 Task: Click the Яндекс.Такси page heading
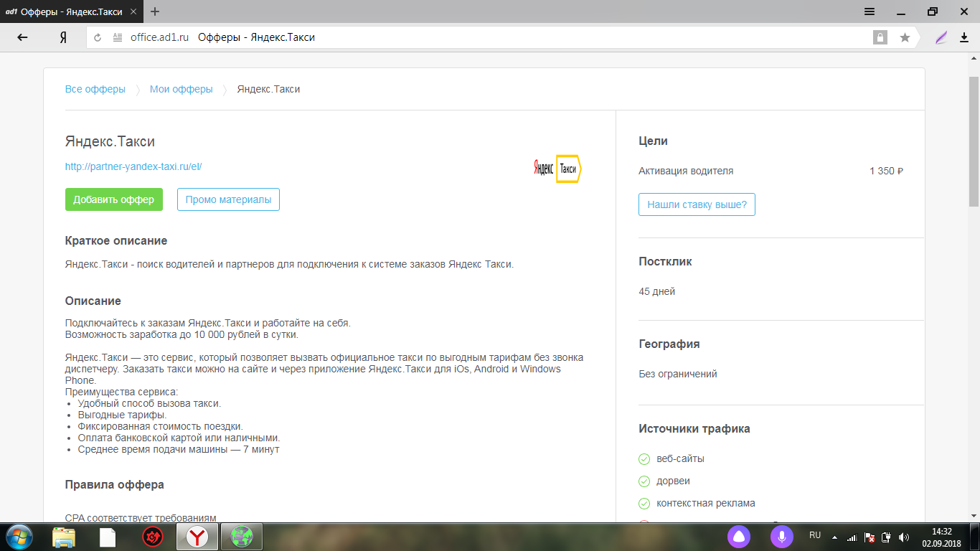[110, 142]
